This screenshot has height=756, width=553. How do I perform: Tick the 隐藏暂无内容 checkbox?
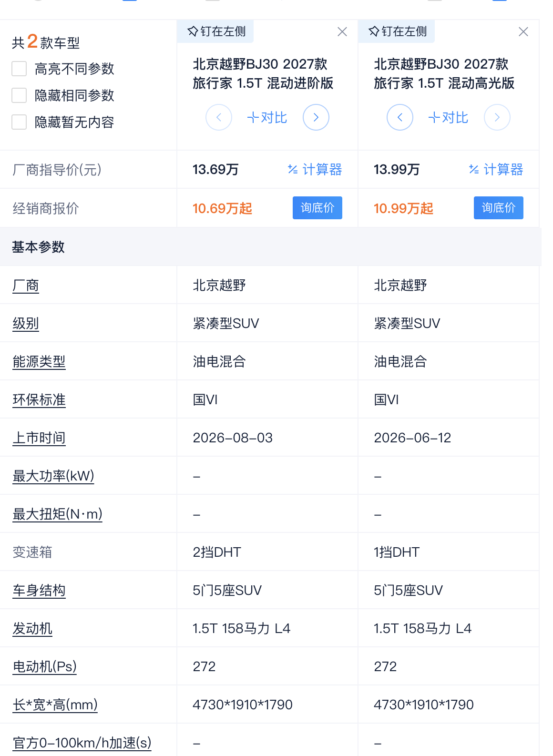point(19,122)
